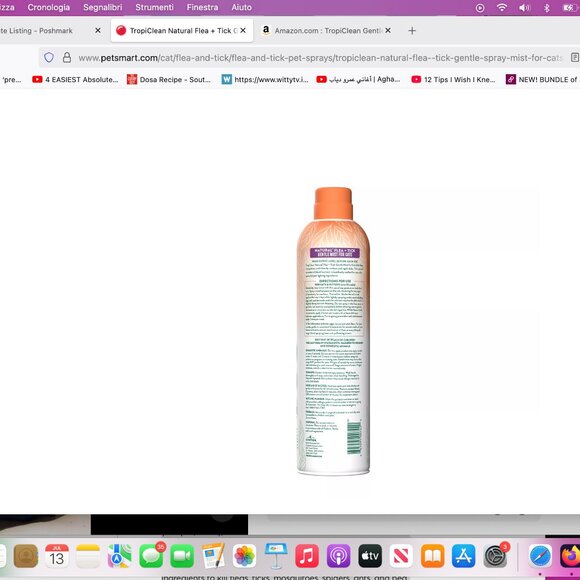Viewport: 580px width, 580px height.
Task: Click the TropiClean spray bottle product image
Action: click(x=333, y=331)
